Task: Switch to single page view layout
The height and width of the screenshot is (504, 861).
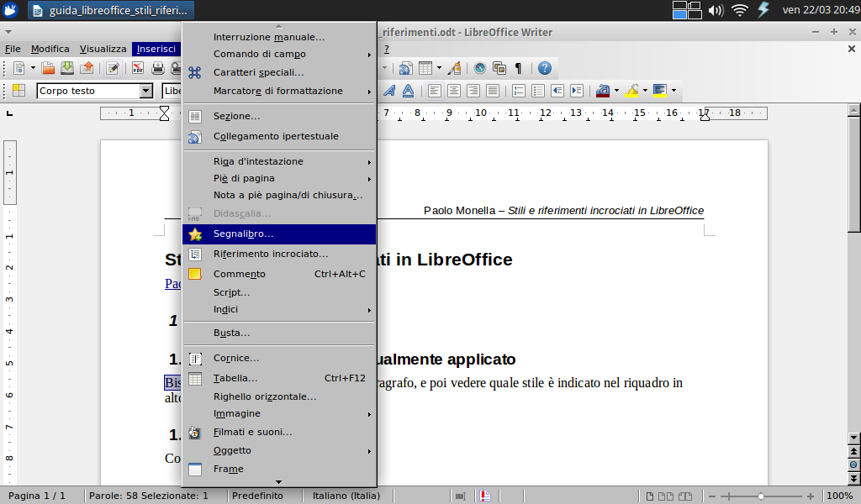Action: [x=650, y=496]
